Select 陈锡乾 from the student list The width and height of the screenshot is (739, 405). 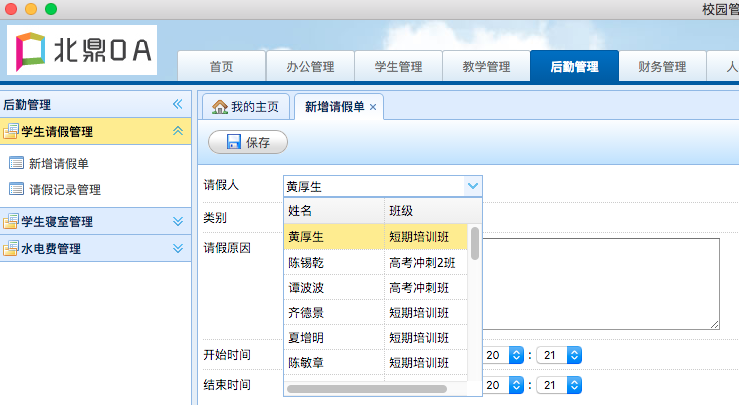306,262
